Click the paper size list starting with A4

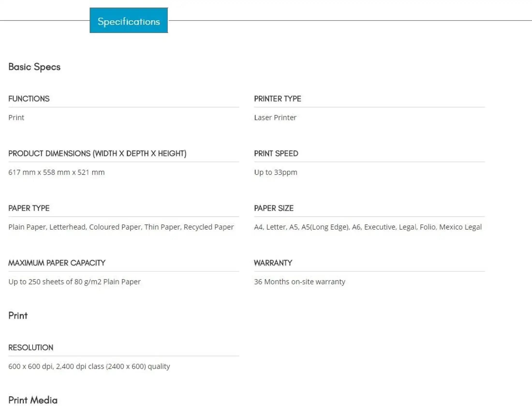point(368,227)
